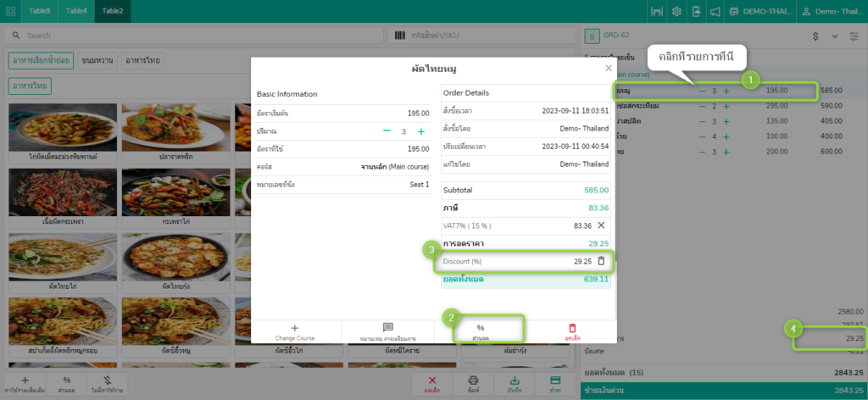868x400 pixels.
Task: Click ค่าใช้จ่ายเพิ่มเติม plus button
Action: [25, 385]
